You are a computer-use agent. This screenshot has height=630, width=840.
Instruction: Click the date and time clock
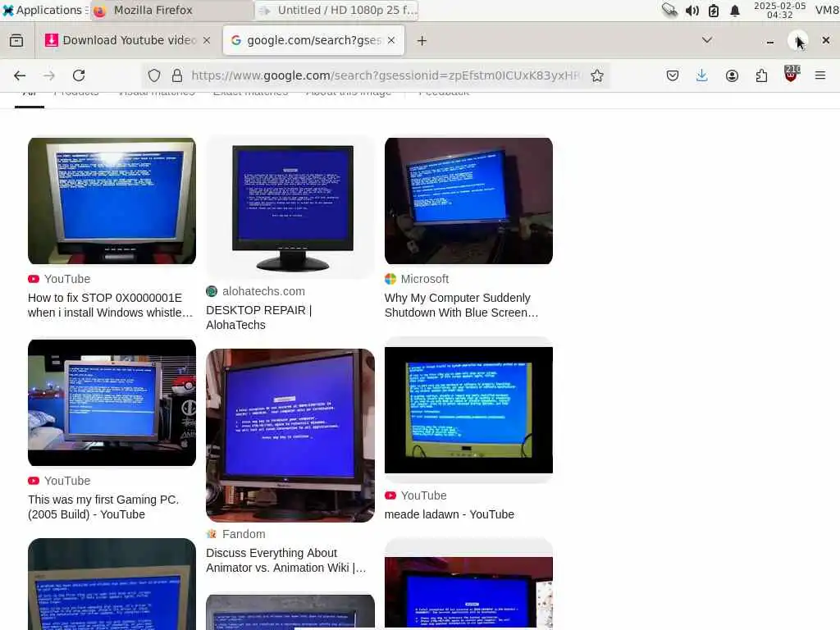point(779,10)
